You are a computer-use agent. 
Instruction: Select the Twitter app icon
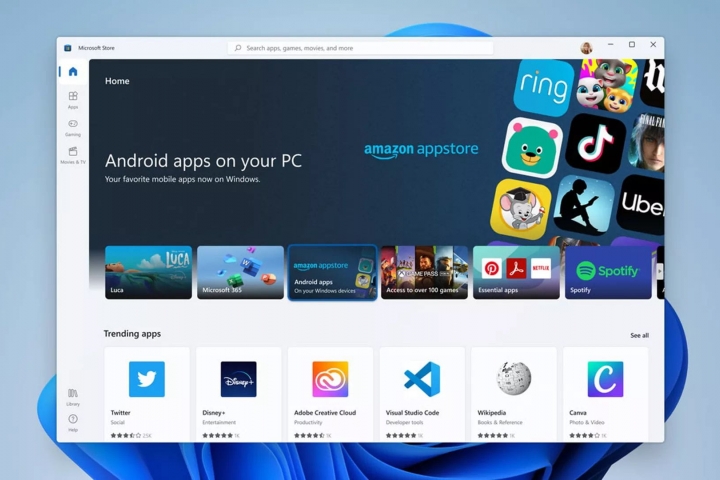(147, 380)
